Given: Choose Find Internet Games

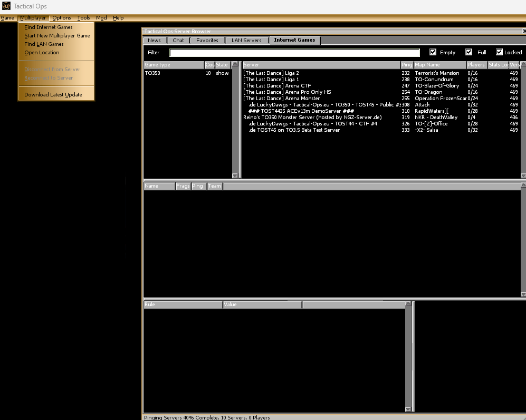Looking at the screenshot, I should [x=56, y=27].
